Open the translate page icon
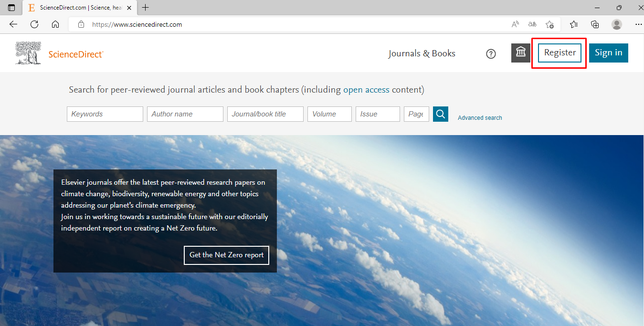 pos(532,24)
